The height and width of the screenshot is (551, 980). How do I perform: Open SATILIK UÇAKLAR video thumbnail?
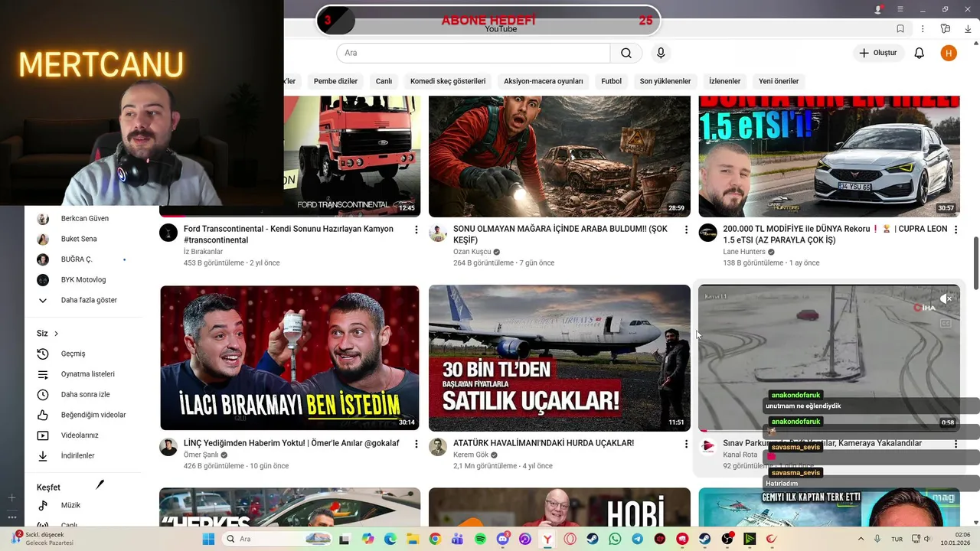(x=560, y=358)
